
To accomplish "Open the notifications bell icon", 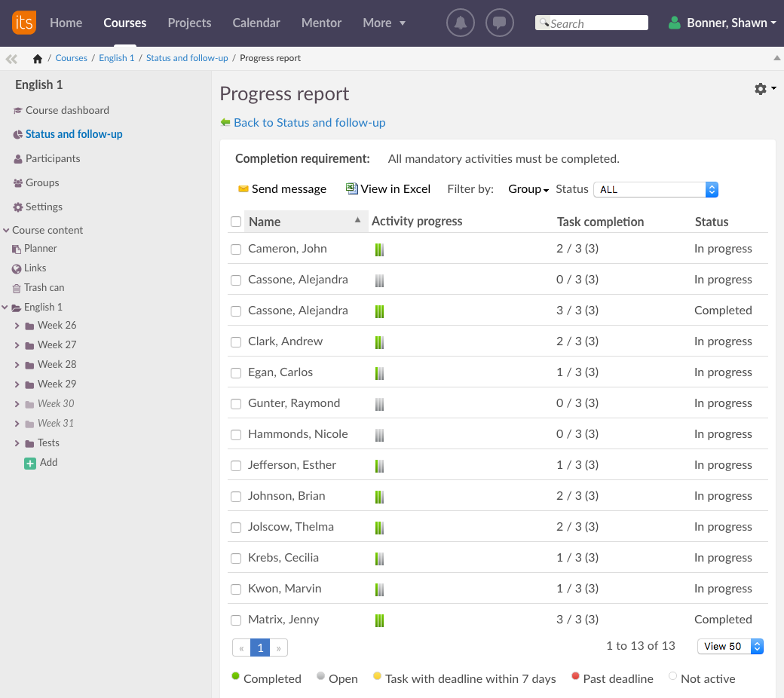I will click(461, 23).
